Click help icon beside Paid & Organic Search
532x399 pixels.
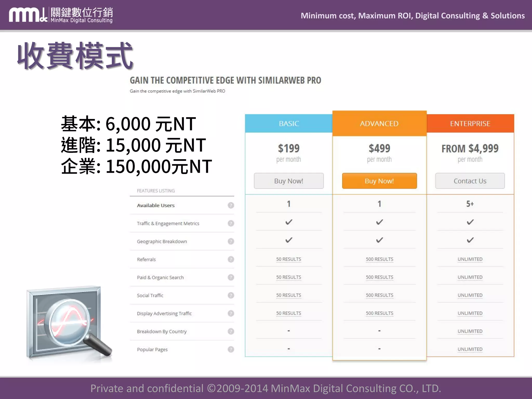[x=231, y=277]
